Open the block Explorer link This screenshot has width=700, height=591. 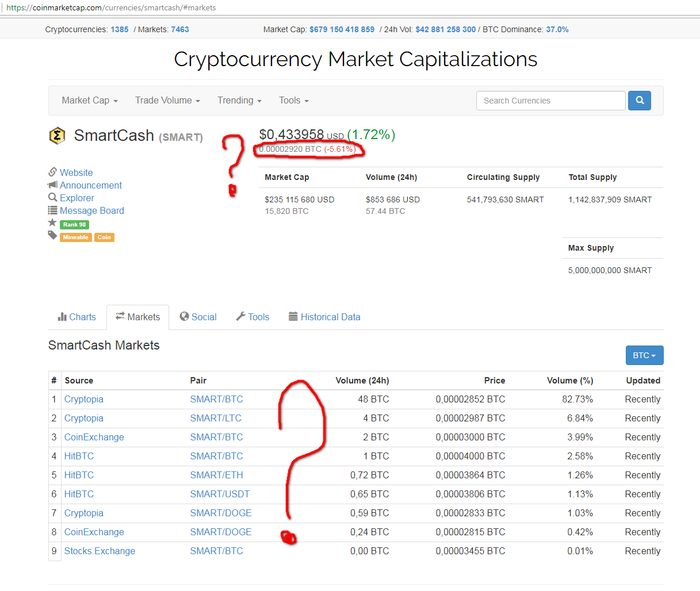click(77, 198)
